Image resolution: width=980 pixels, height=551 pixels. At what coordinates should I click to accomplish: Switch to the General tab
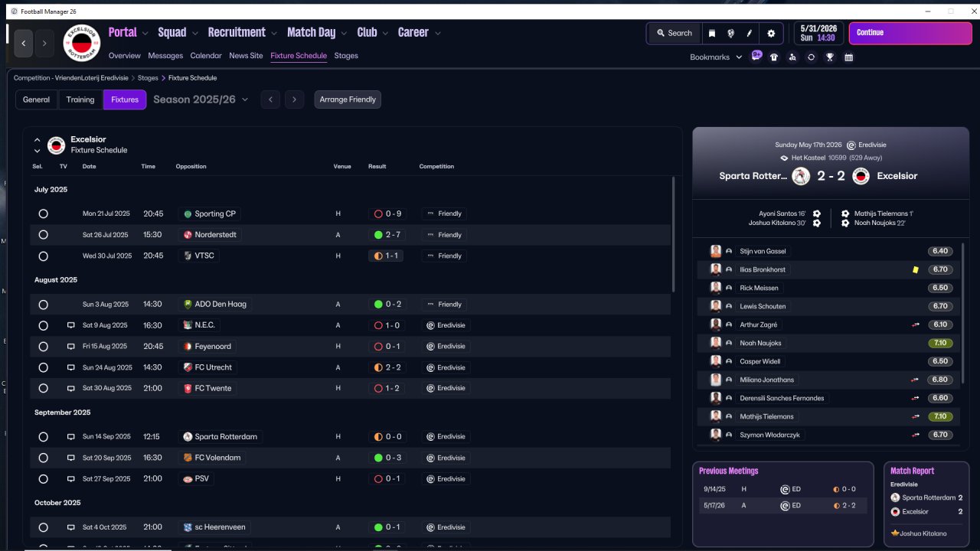[37, 99]
